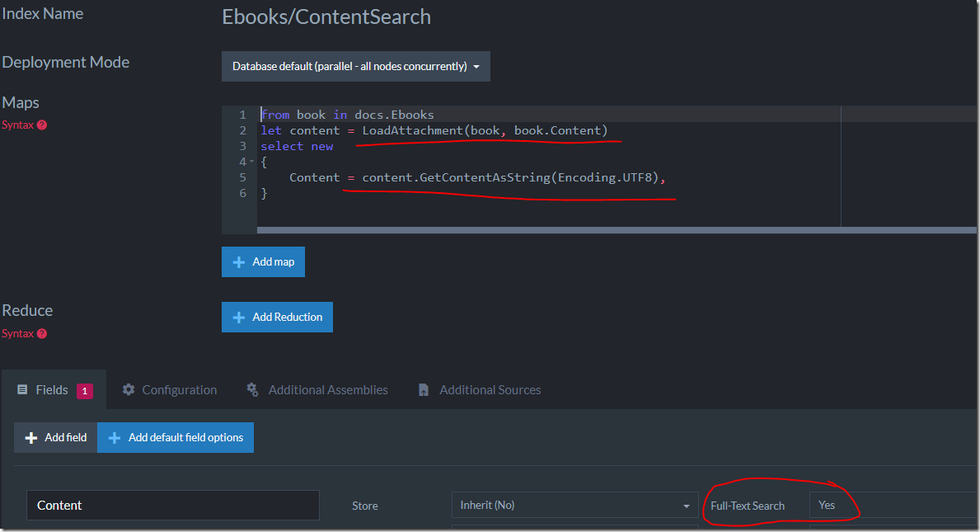The width and height of the screenshot is (980, 532).
Task: Click Add default field options button
Action: (176, 438)
